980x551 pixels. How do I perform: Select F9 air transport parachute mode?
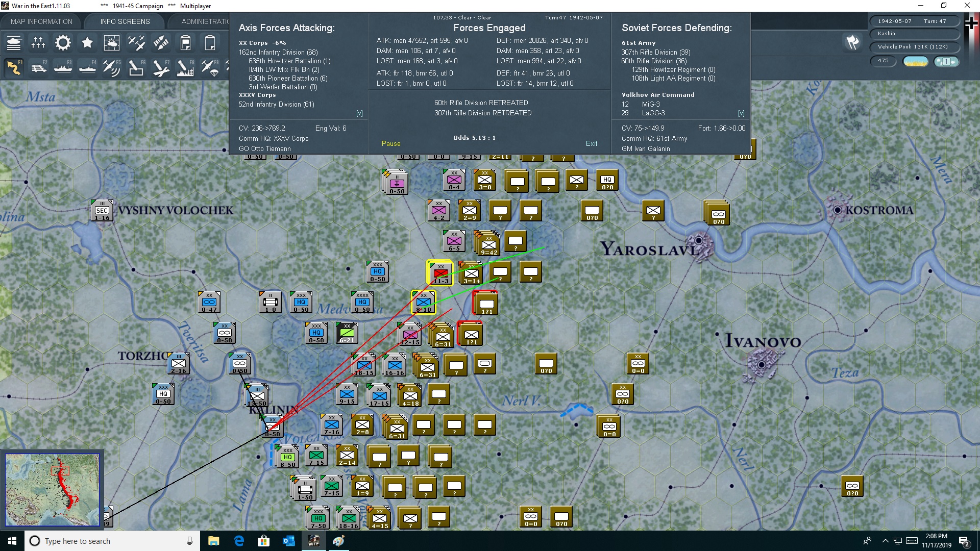210,68
